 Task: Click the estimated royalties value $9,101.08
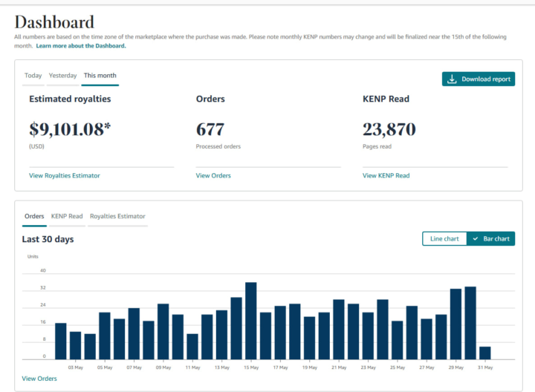(70, 129)
